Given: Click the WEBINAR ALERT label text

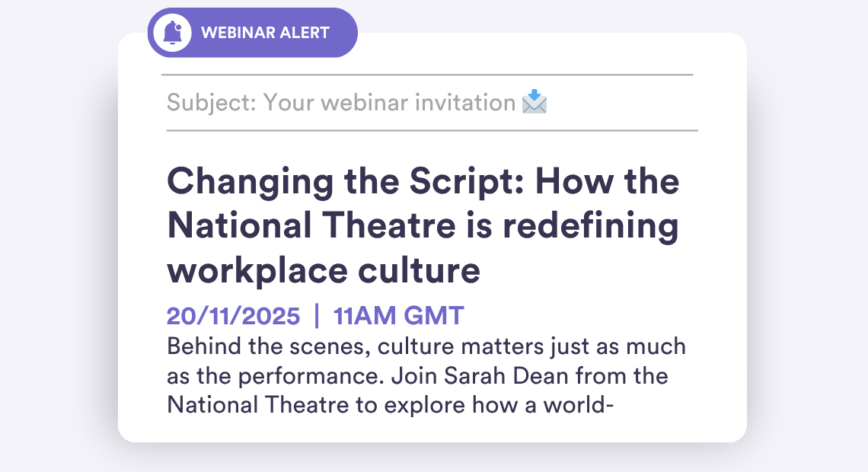Looking at the screenshot, I should click(x=266, y=32).
